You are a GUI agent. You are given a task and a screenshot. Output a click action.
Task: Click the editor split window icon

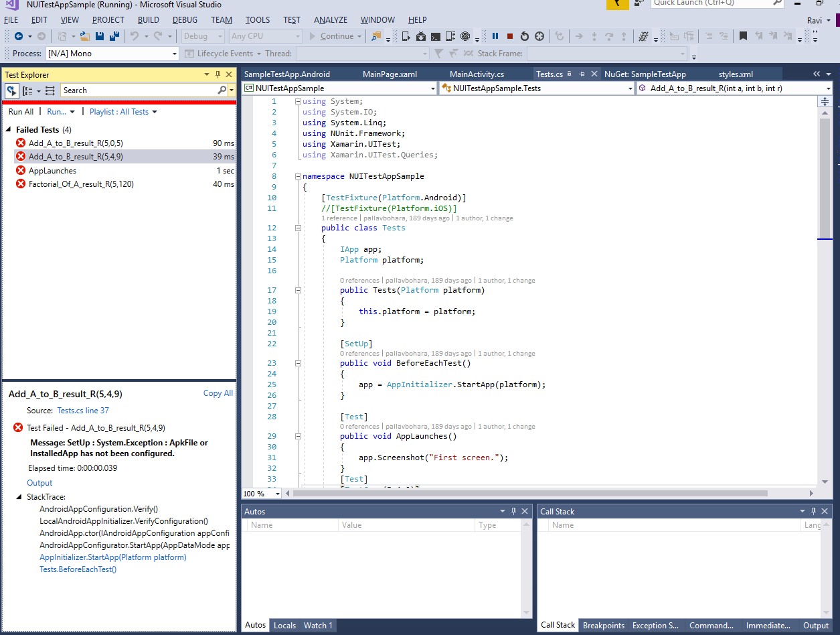[825, 101]
